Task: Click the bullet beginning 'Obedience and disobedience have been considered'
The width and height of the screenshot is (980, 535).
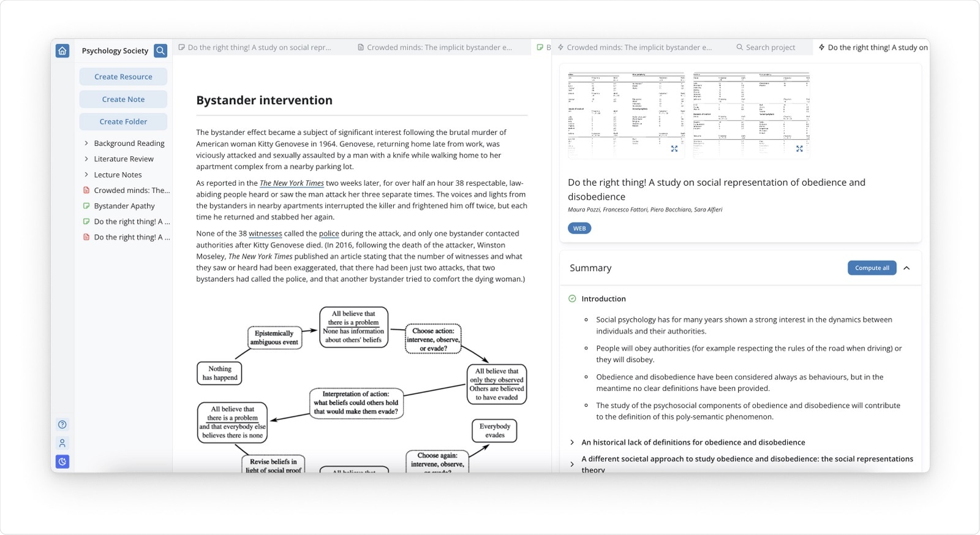Action: [x=740, y=383]
